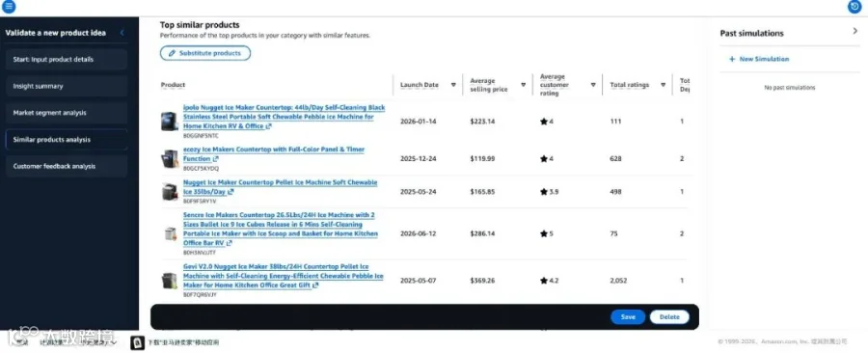Click total ratings value 498

615,192
